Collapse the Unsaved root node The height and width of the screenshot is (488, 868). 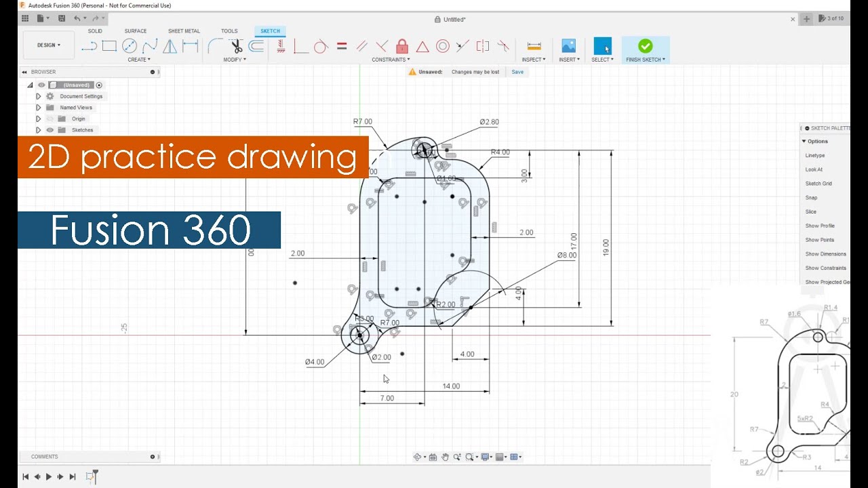30,85
